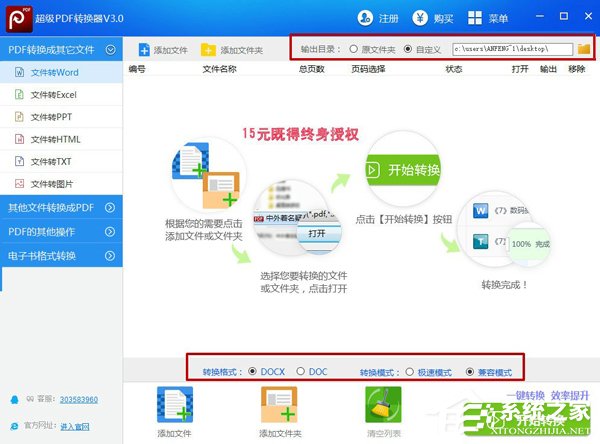This screenshot has height=444, width=600.
Task: Open the 进入官网 link
Action: tap(75, 426)
